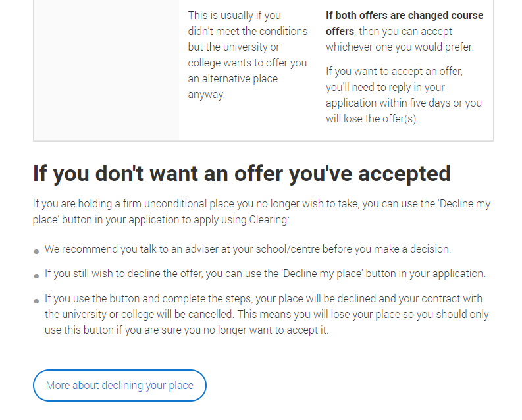The height and width of the screenshot is (420, 522).
Task: Click the paragraph about holding a firm unconditional place
Action: point(261,211)
